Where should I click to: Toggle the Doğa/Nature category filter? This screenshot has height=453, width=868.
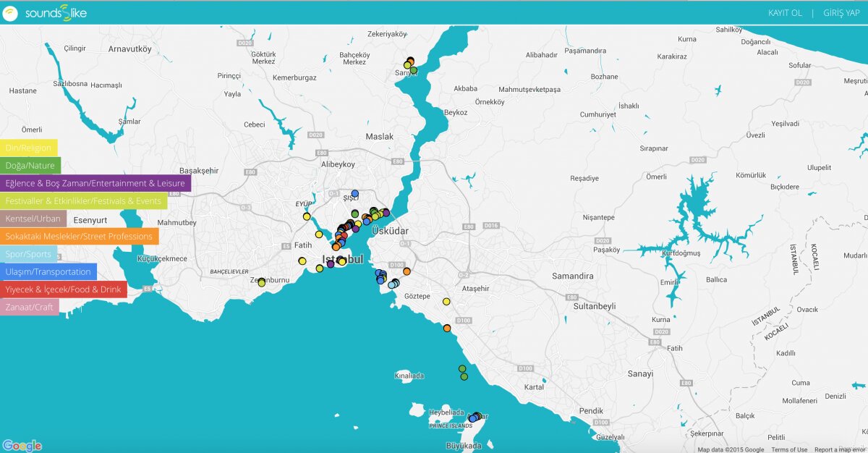(x=30, y=166)
